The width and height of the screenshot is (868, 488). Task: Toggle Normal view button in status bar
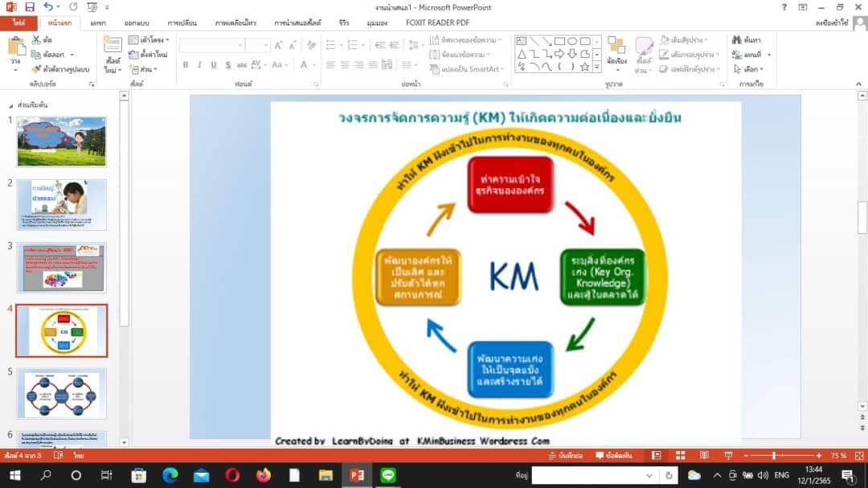(x=657, y=456)
